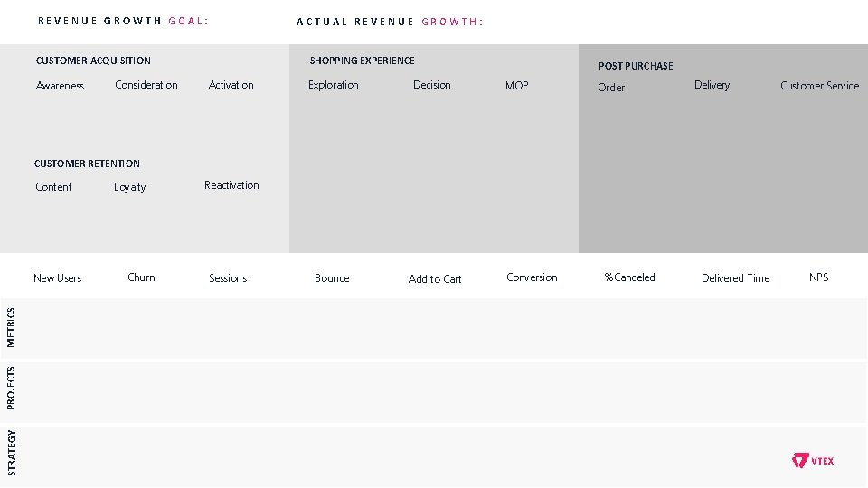Select the Customer Service label
The image size is (868, 488).
(819, 86)
